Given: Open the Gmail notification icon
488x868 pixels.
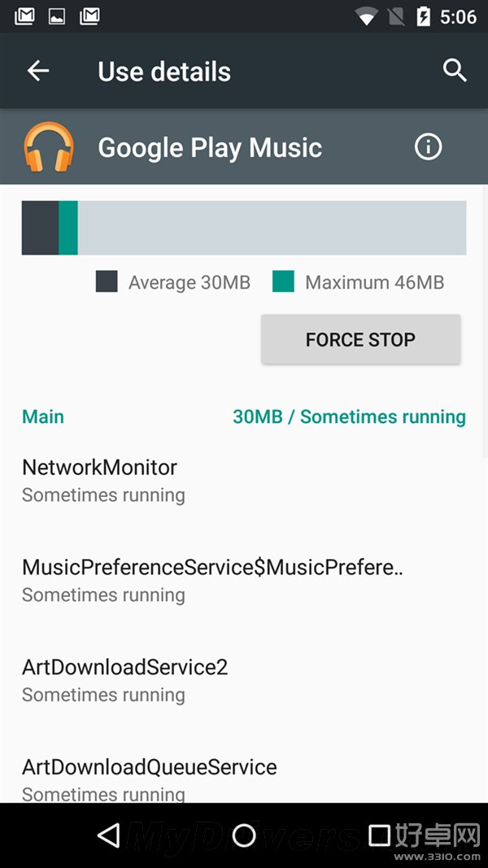Looking at the screenshot, I should coord(24,15).
